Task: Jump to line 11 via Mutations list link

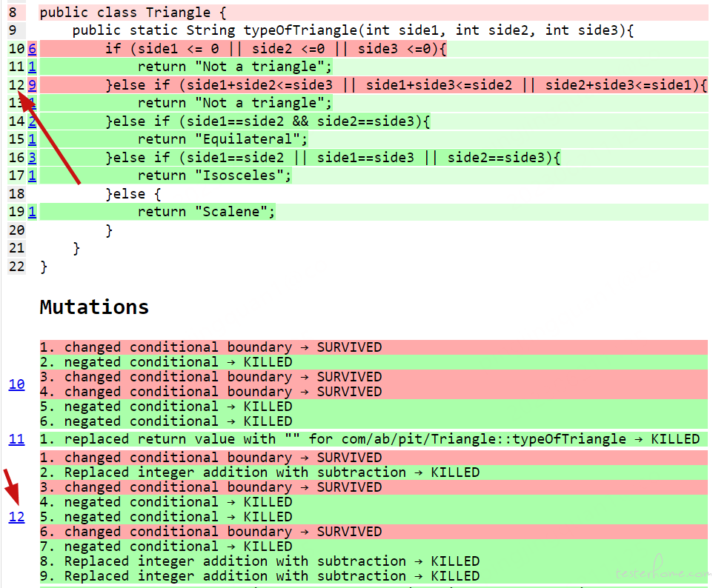Action: pyautogui.click(x=17, y=439)
